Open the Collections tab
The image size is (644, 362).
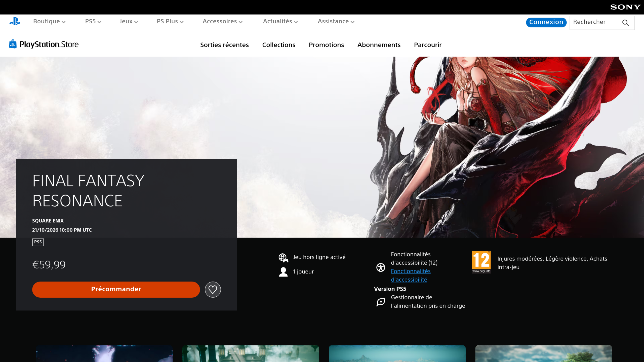click(x=279, y=45)
